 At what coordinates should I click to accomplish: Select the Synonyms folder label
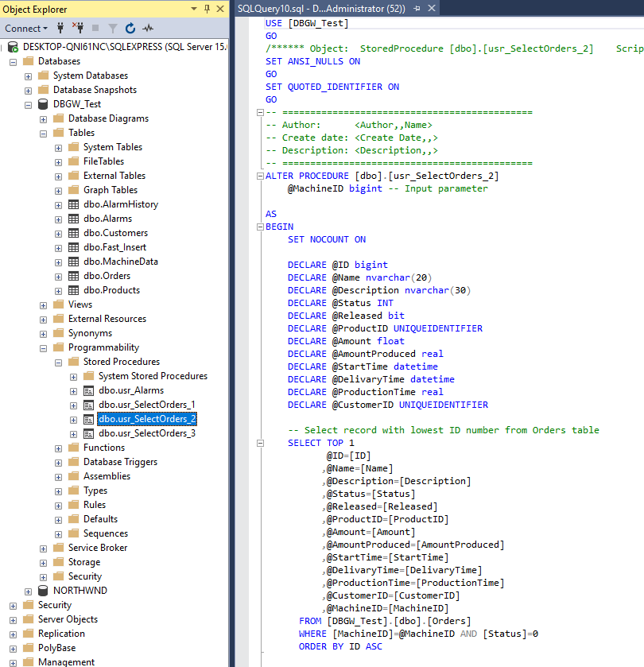(x=90, y=333)
